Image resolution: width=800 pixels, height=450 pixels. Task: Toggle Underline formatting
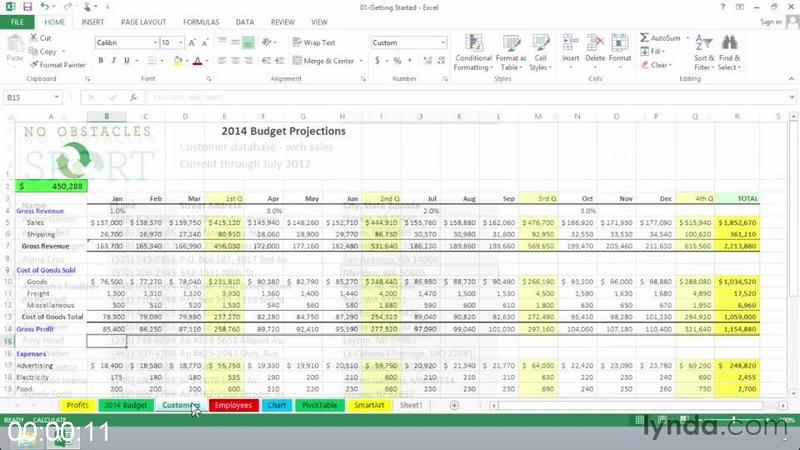click(x=127, y=61)
